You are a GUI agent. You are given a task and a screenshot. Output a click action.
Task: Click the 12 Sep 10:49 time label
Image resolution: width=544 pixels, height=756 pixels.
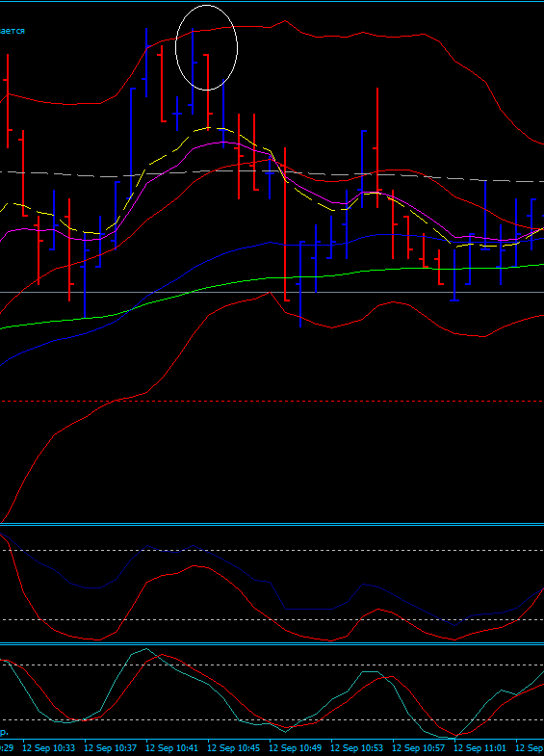pyautogui.click(x=296, y=747)
